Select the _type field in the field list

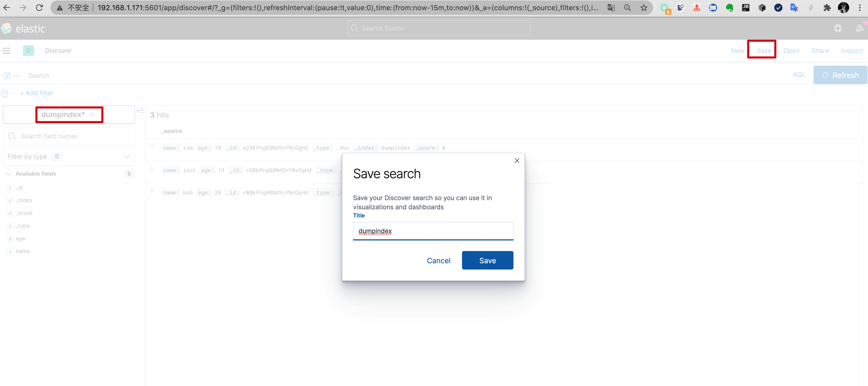pyautogui.click(x=23, y=226)
